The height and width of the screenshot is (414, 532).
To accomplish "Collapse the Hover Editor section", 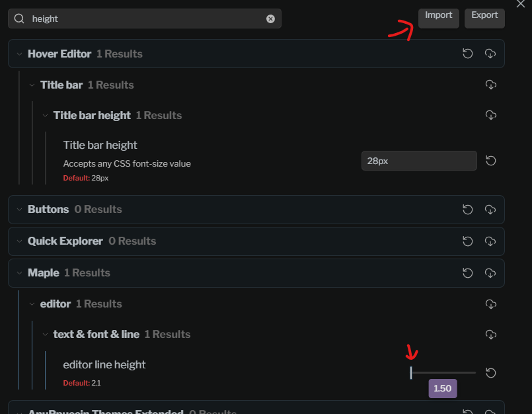I will pyautogui.click(x=19, y=54).
